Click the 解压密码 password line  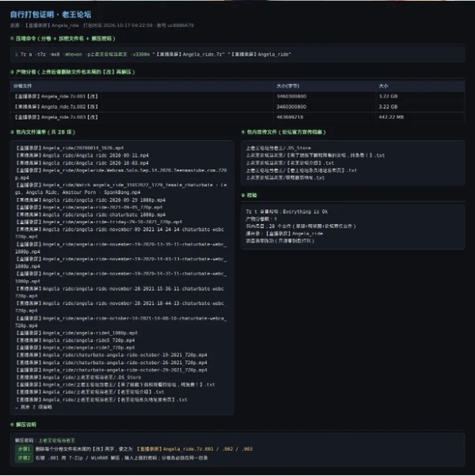click(x=45, y=440)
